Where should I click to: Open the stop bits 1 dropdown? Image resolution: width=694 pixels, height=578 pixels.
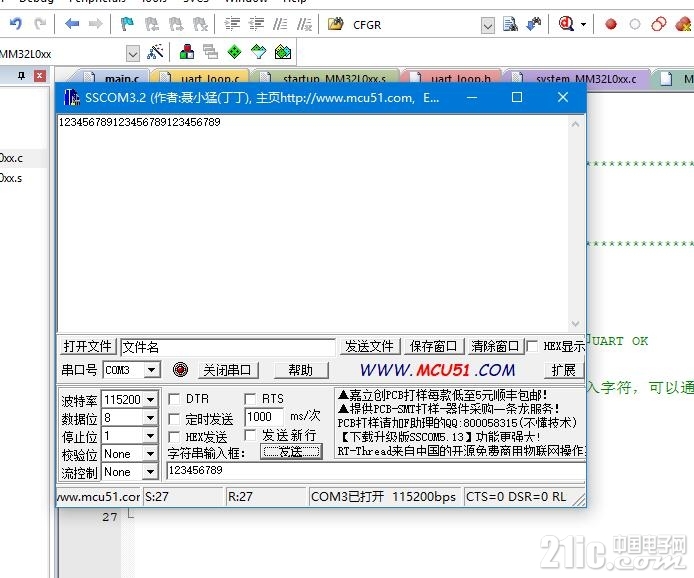click(150, 436)
